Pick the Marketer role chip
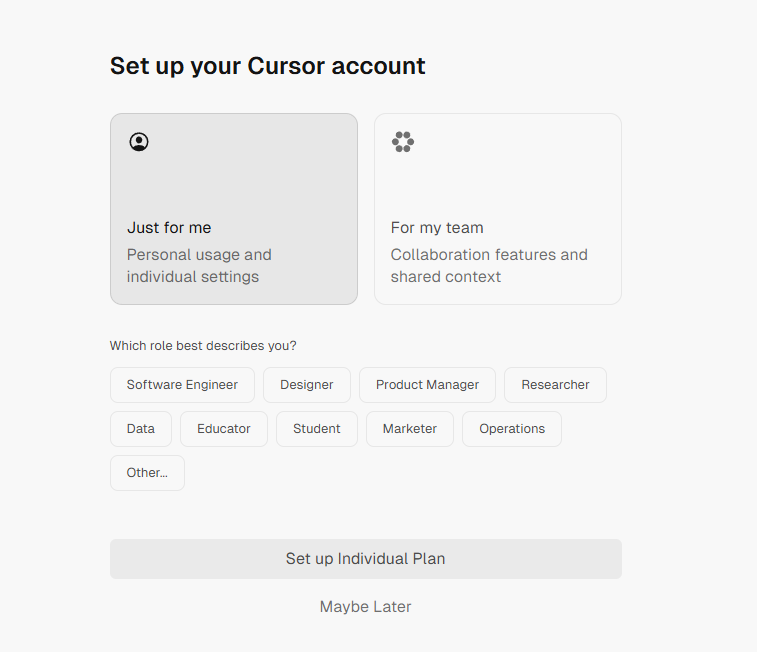The width and height of the screenshot is (757, 652). pos(409,429)
